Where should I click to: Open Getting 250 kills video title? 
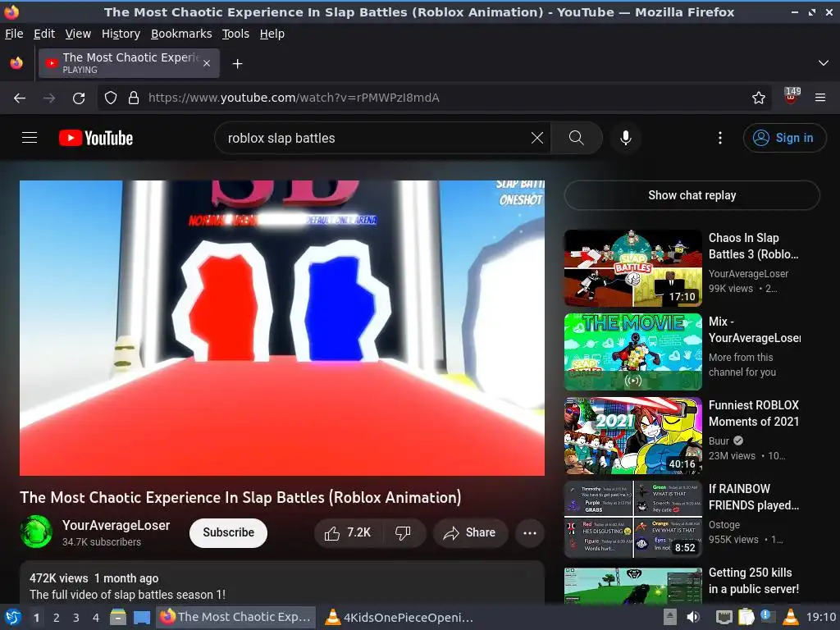(753, 580)
